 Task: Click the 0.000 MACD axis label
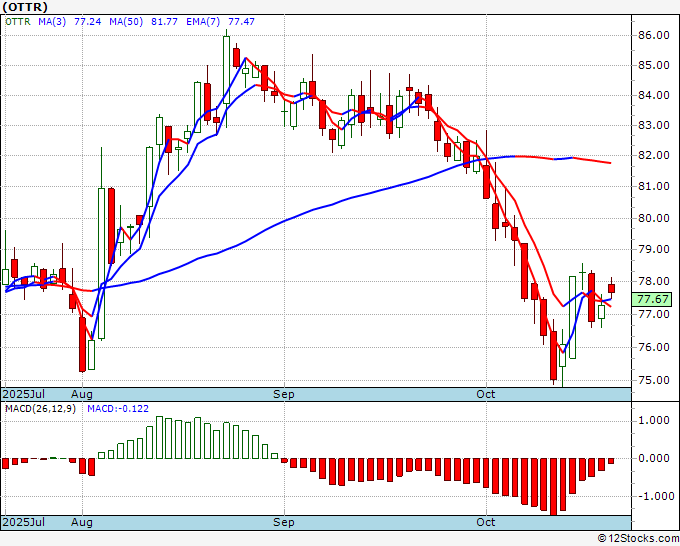656,458
